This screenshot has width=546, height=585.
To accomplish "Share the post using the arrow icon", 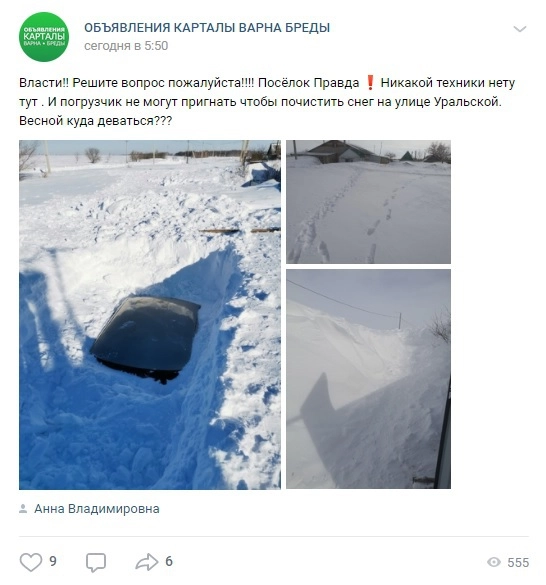I will [147, 562].
